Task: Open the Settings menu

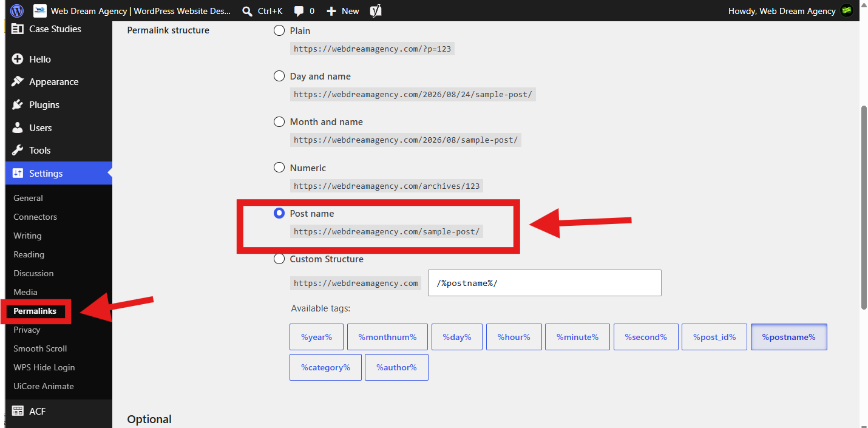Action: [x=59, y=173]
